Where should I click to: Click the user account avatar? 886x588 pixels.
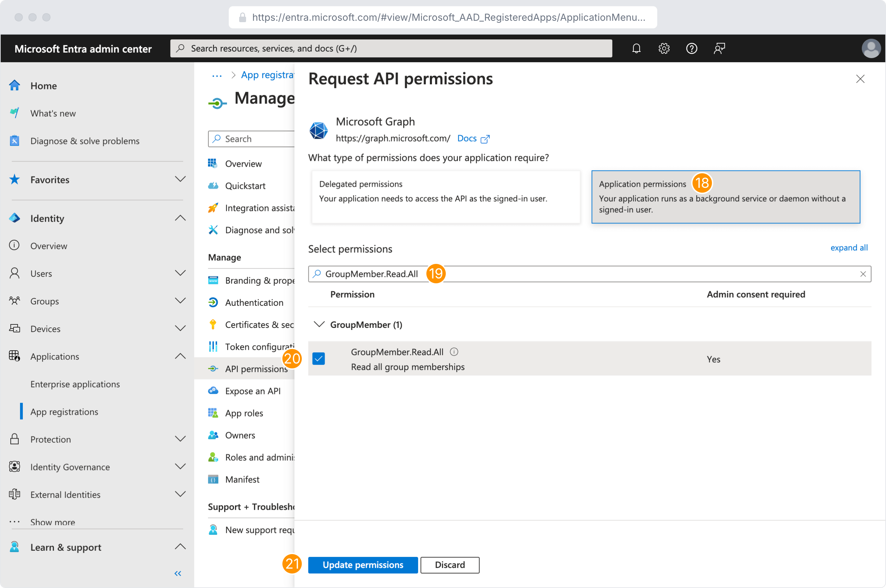click(x=871, y=48)
